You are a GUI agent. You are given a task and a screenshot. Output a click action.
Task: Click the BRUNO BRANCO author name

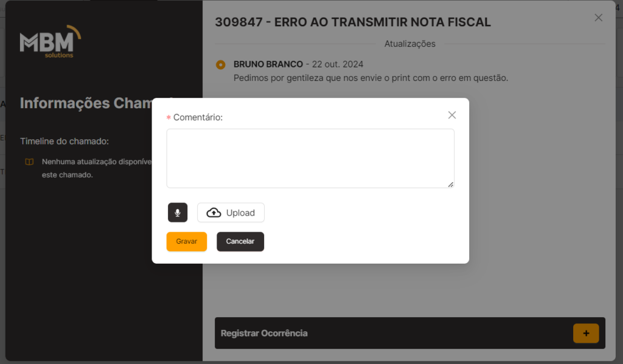(x=268, y=64)
